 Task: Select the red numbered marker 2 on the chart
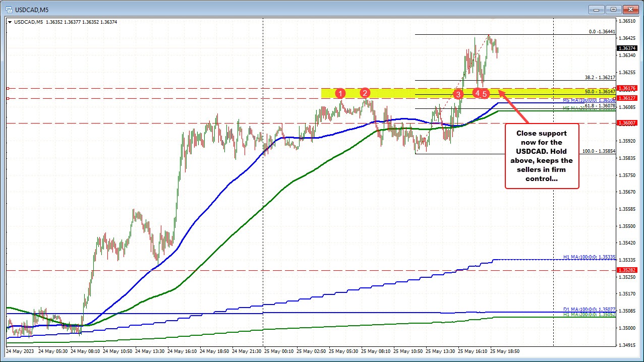pyautogui.click(x=364, y=93)
